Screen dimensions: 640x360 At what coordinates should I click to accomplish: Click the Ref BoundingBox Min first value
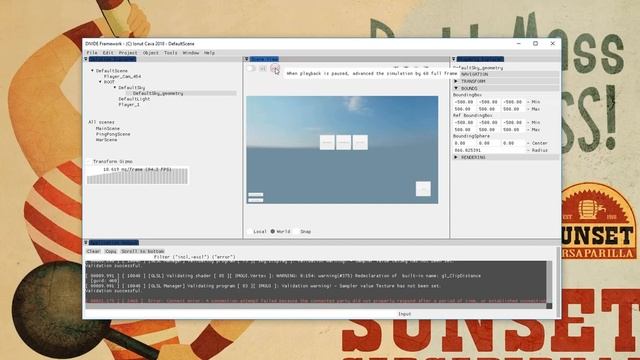[464, 122]
